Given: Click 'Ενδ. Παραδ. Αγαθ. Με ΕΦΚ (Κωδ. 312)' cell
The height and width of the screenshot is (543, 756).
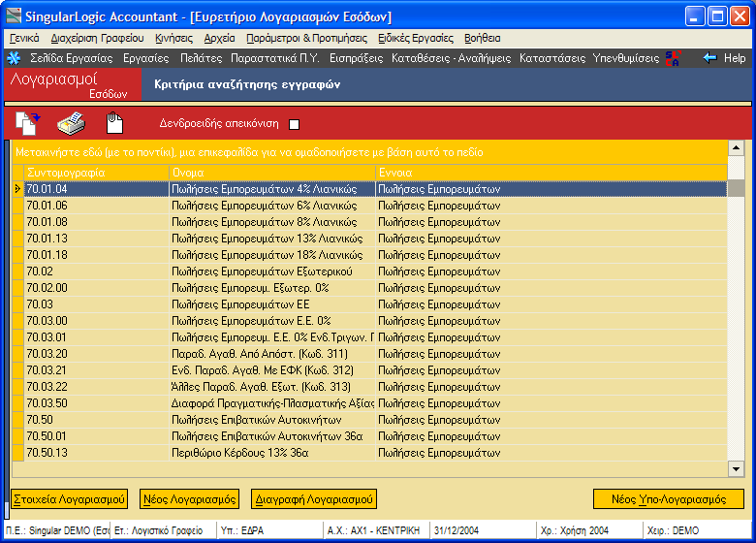Looking at the screenshot, I should [272, 370].
